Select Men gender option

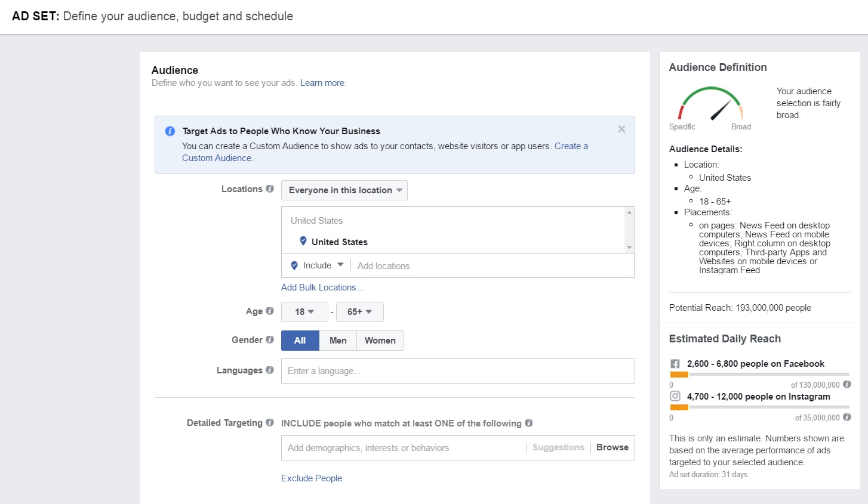338,341
